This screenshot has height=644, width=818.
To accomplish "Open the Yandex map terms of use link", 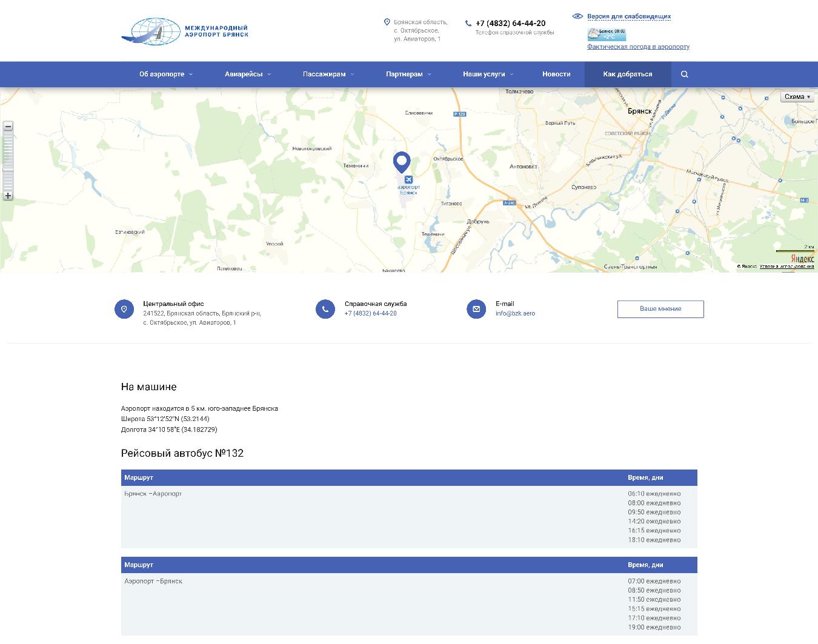I will [787, 267].
